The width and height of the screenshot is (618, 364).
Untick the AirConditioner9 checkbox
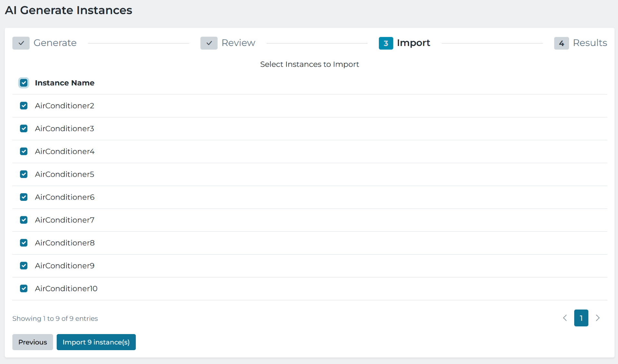point(24,266)
